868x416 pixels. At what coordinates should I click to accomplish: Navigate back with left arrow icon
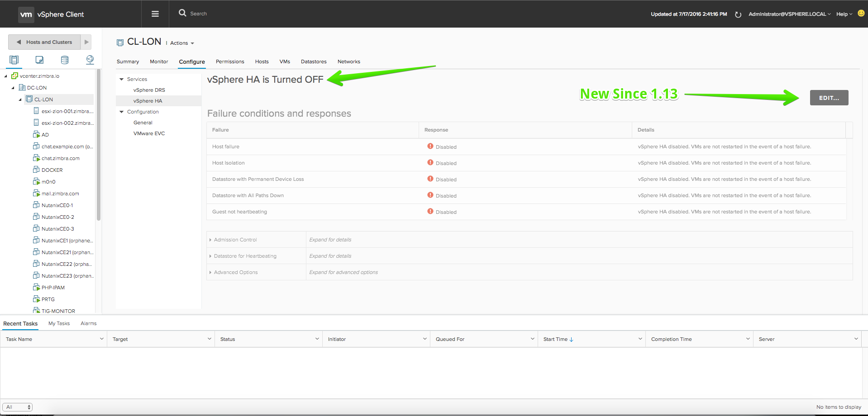19,42
